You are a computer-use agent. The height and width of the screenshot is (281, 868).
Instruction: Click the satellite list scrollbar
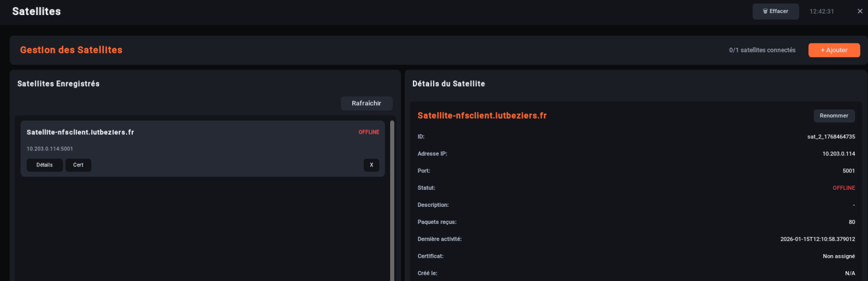[x=392, y=201]
